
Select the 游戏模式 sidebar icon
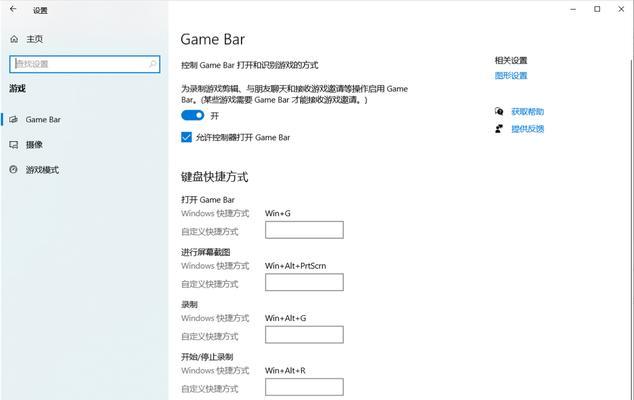(x=13, y=169)
